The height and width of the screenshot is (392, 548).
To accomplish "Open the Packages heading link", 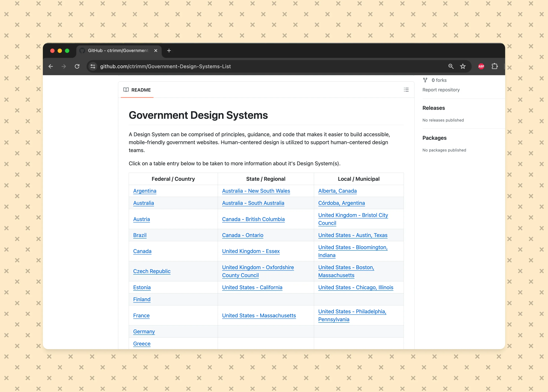I will (x=435, y=138).
